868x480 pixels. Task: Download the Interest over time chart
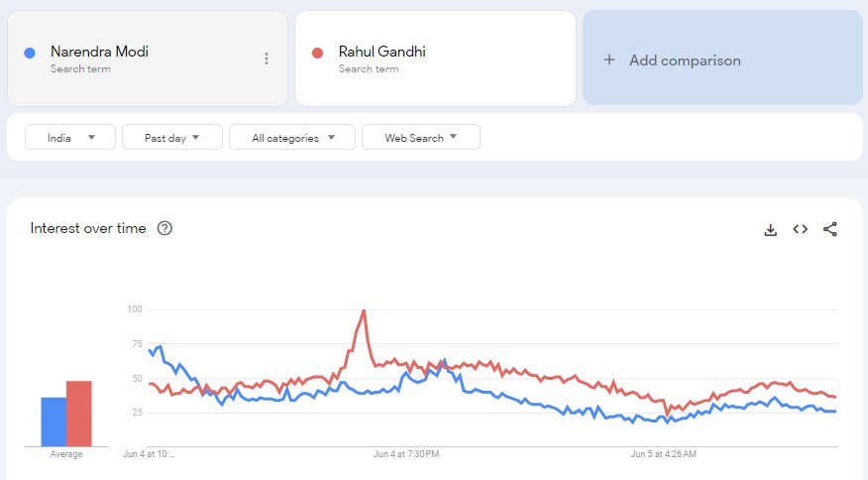(770, 229)
